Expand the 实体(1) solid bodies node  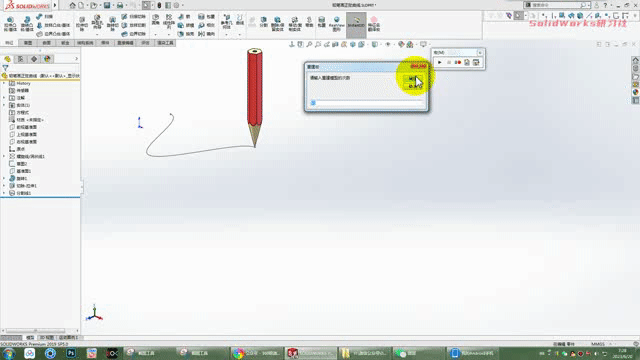tap(4, 105)
